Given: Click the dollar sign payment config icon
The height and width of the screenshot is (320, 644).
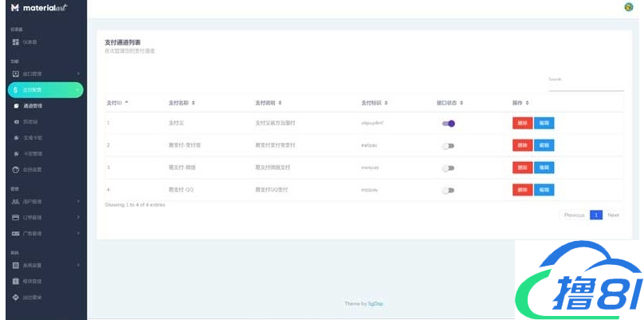Looking at the screenshot, I should (x=15, y=90).
